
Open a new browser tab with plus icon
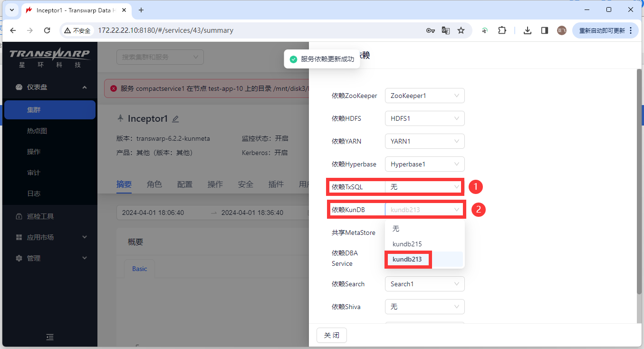(x=141, y=10)
